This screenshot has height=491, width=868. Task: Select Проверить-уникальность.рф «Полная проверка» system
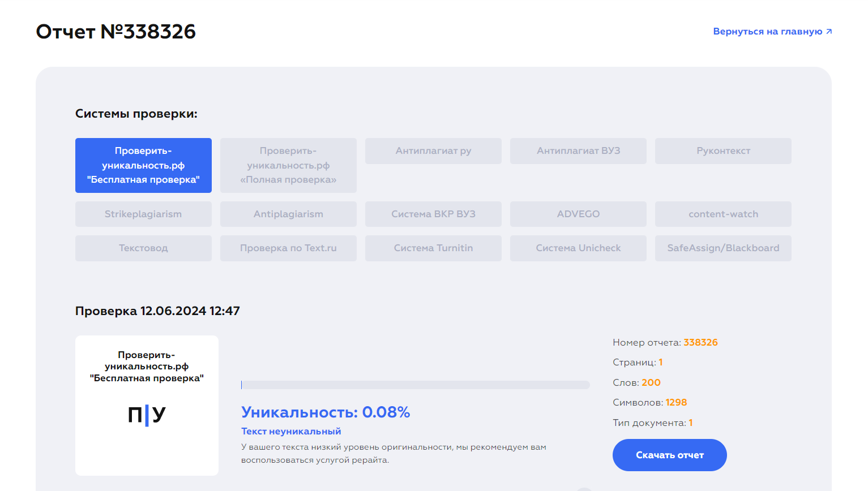click(x=288, y=165)
